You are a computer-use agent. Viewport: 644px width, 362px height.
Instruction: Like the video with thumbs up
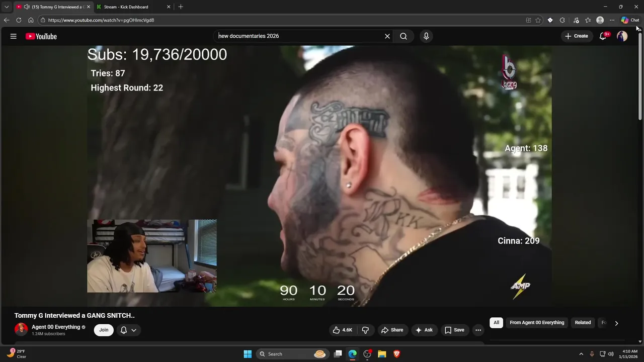tap(342, 330)
